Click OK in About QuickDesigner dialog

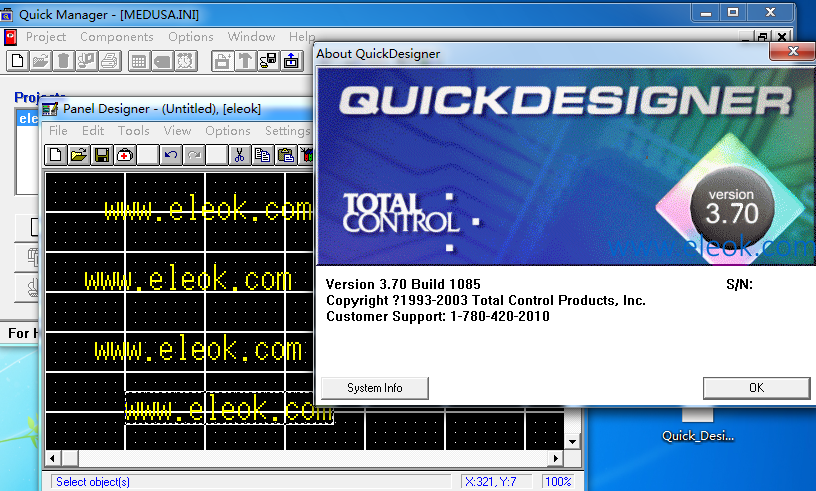point(757,388)
